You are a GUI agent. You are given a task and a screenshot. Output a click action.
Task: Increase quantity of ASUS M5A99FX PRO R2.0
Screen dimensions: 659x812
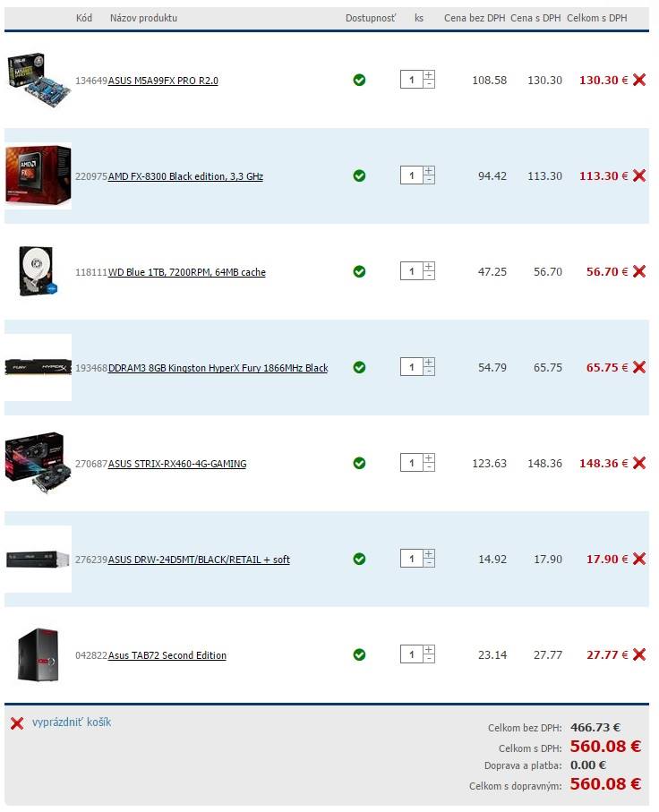pyautogui.click(x=429, y=75)
